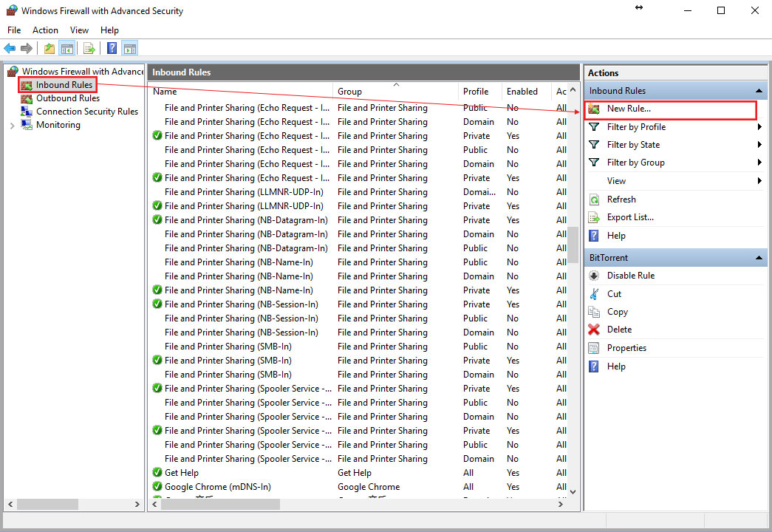This screenshot has height=532, width=772.
Task: Click the Back arrow toolbar icon
Action: (10, 48)
